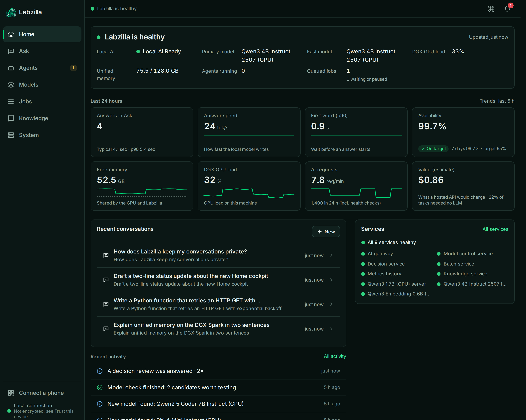The image size is (526, 420).
Task: Click the Value estimate $0.86 figure
Action: 431,180
